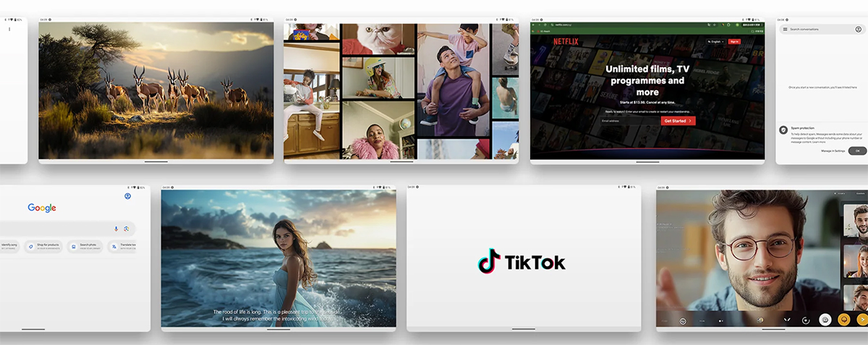
Task: Select the Identify song chip
Action: pyautogui.click(x=10, y=247)
